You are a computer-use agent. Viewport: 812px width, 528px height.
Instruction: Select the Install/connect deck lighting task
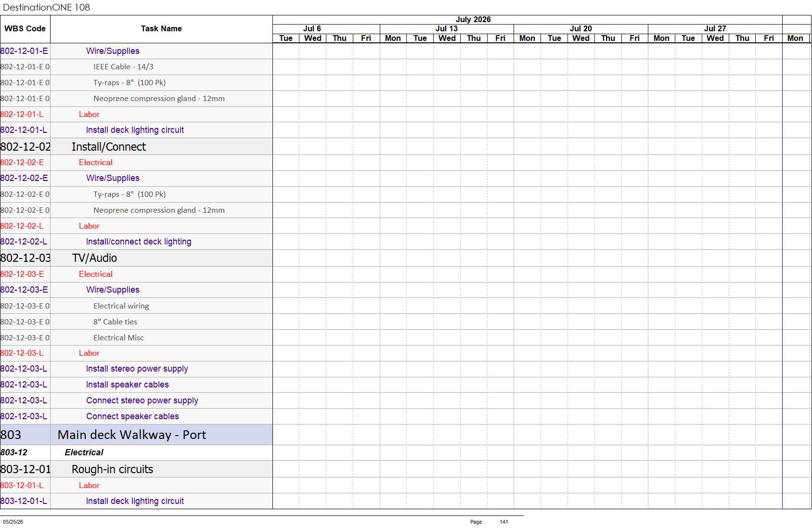click(136, 242)
